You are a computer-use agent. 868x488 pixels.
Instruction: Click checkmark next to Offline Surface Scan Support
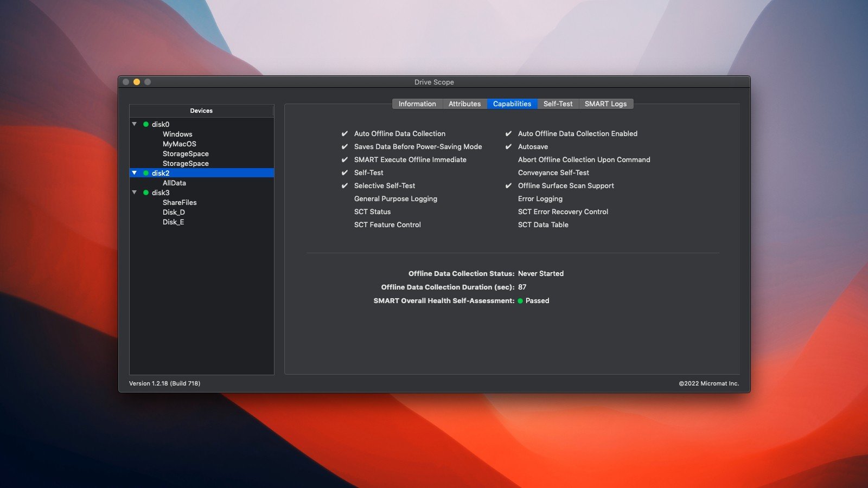click(508, 185)
